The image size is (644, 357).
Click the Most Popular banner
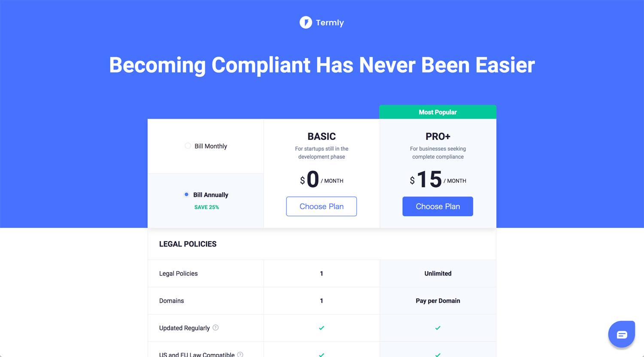tap(438, 112)
